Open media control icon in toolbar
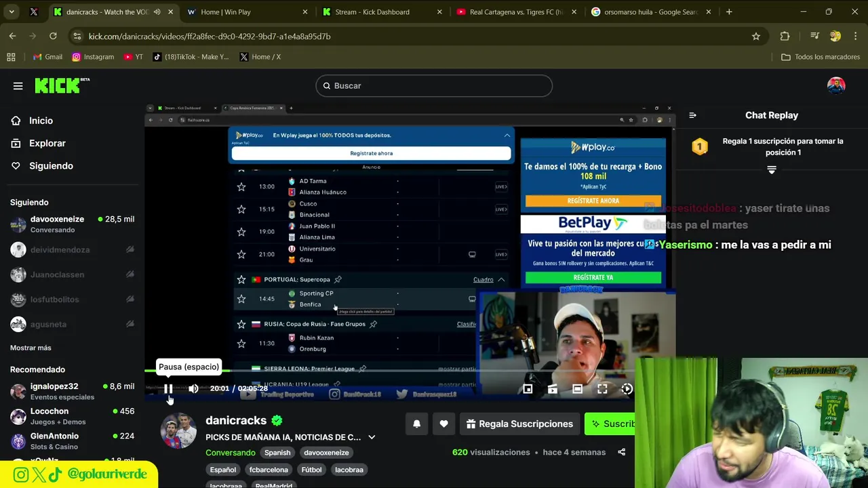Viewport: 868px width, 488px height. (814, 36)
